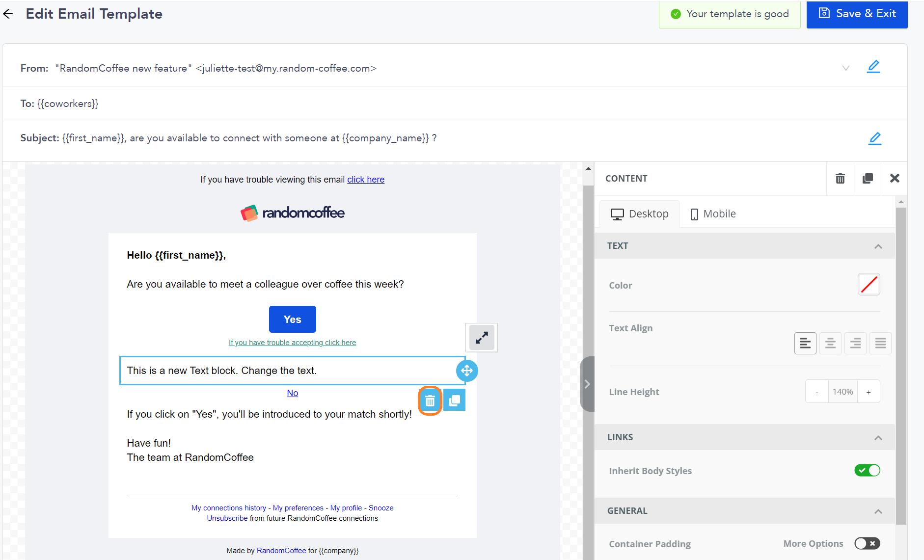This screenshot has height=560, width=924.
Task: Edit the From sender pencil icon
Action: click(x=873, y=67)
